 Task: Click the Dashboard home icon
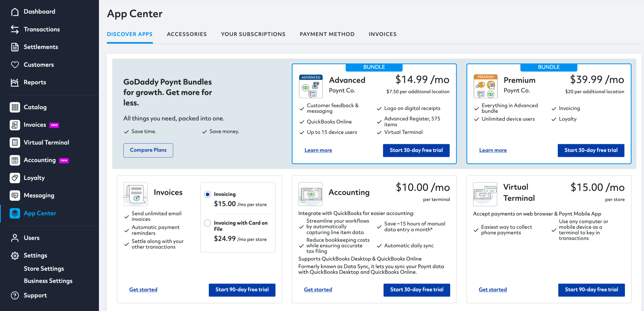point(15,12)
